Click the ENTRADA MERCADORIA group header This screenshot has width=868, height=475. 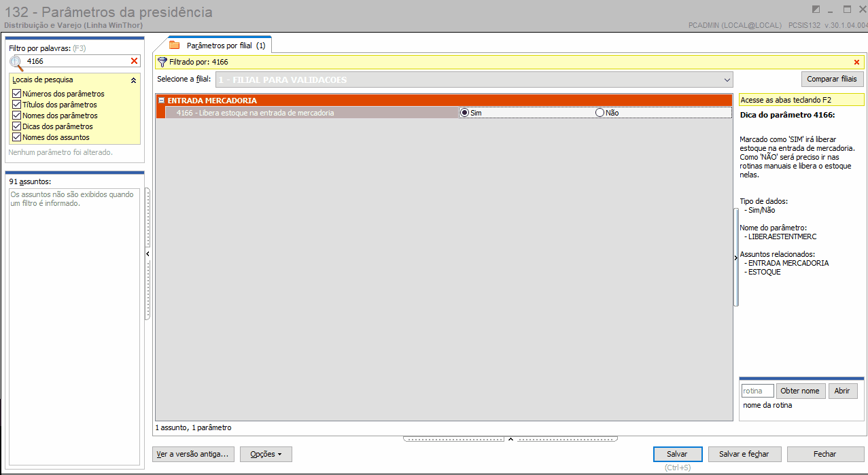(445, 101)
